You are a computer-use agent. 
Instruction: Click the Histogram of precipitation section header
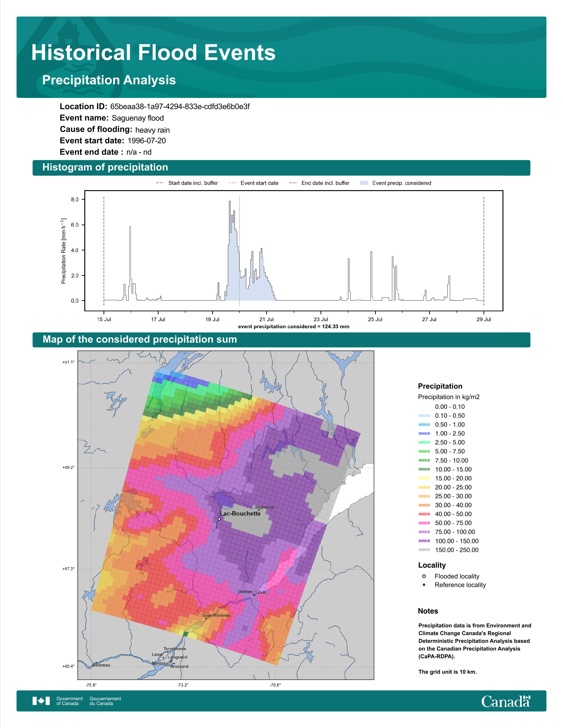pyautogui.click(x=281, y=168)
